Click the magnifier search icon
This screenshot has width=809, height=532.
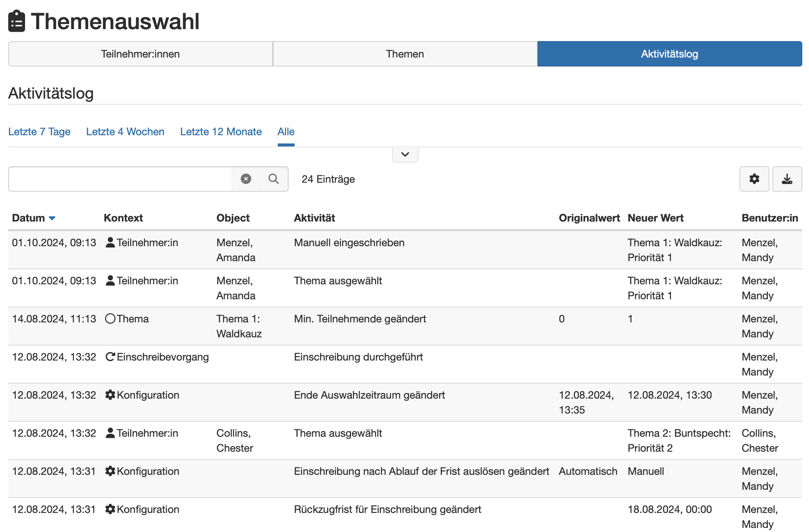click(274, 179)
